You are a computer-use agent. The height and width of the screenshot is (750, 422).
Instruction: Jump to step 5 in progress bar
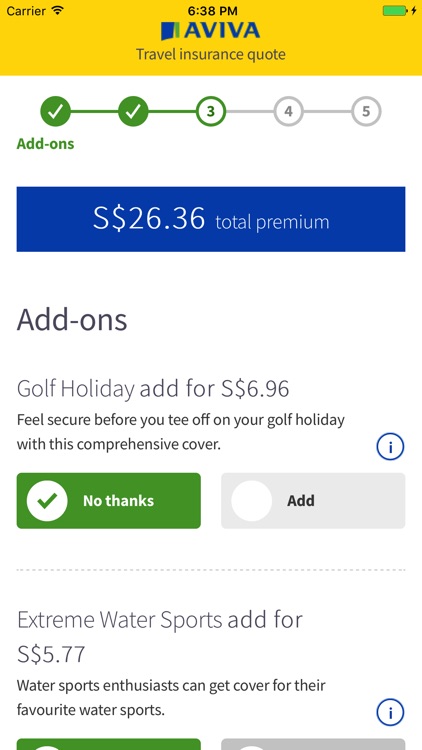coord(366,111)
